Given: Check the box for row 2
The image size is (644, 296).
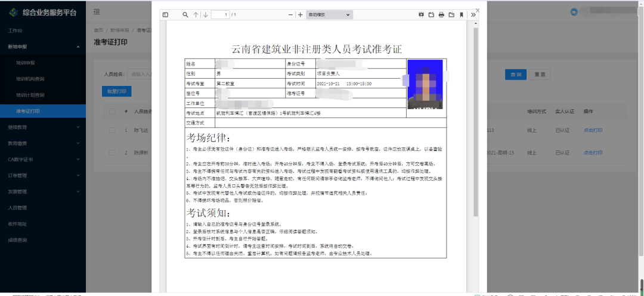Looking at the screenshot, I should coord(112,152).
